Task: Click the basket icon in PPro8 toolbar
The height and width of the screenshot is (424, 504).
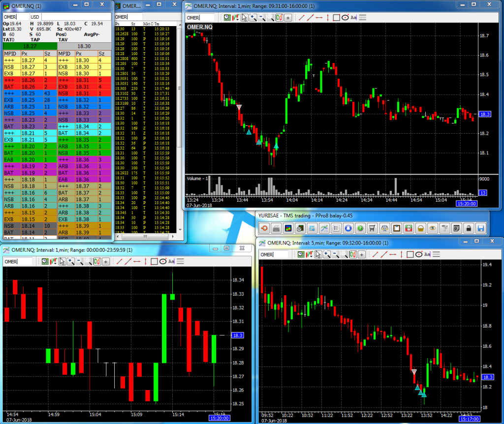Action: point(420,228)
